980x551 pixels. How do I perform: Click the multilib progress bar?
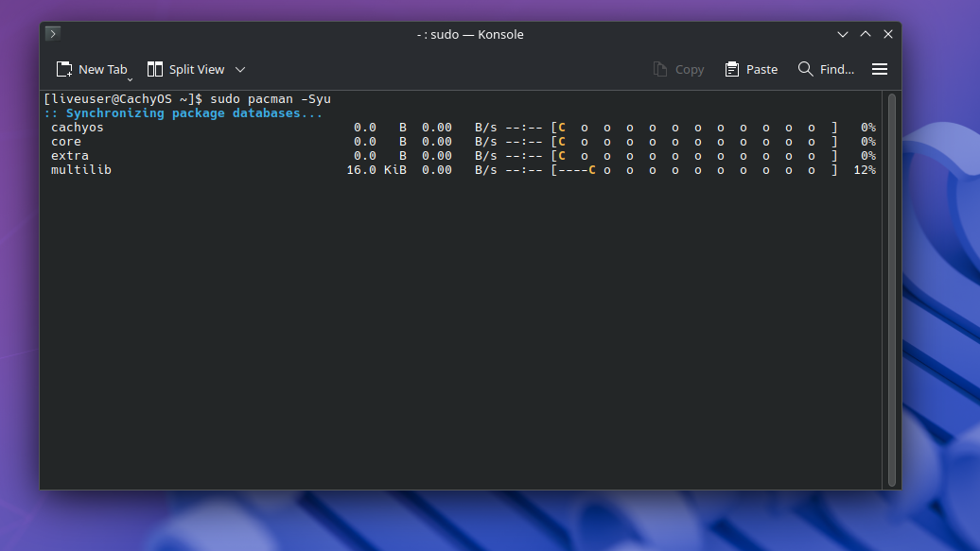(x=694, y=170)
